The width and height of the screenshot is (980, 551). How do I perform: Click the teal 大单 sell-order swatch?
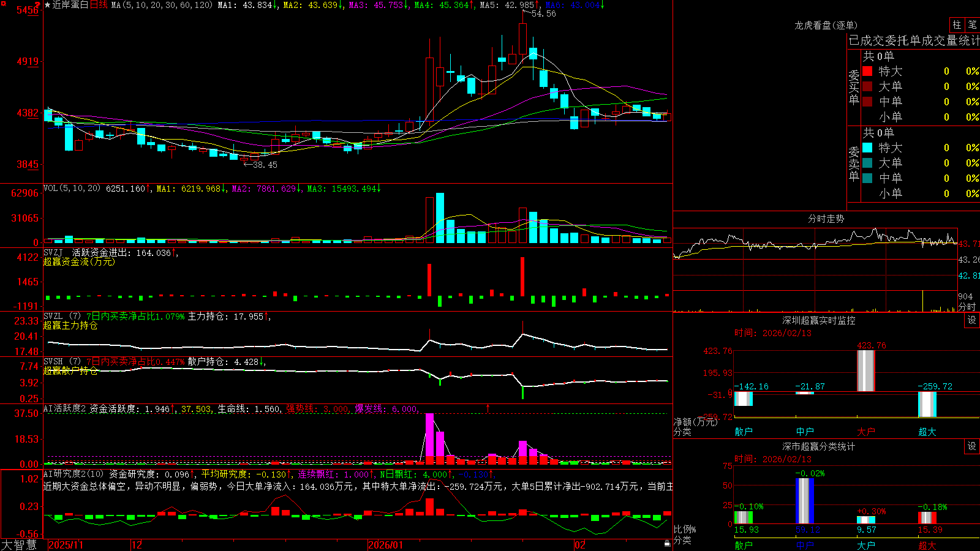pyautogui.click(x=867, y=163)
